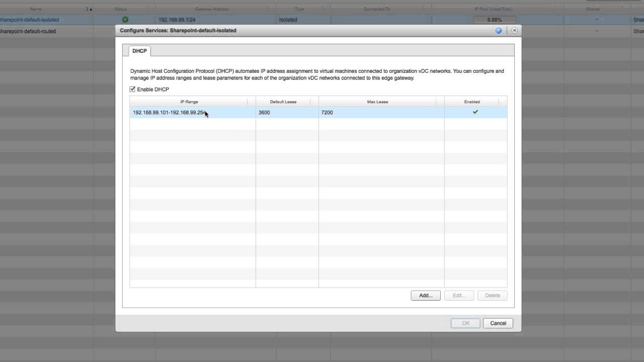
Task: Select Sharepoint-default-routed in the background list
Action: [x=28, y=31]
